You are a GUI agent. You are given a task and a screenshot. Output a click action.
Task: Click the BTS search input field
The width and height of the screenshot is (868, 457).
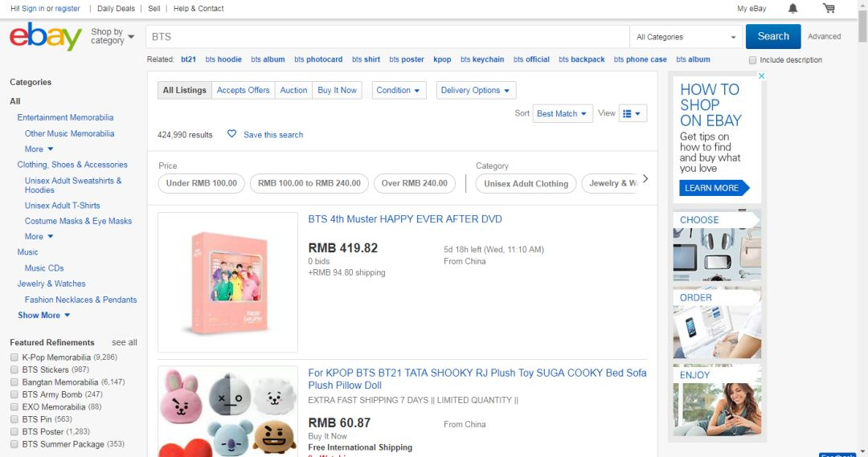(386, 37)
